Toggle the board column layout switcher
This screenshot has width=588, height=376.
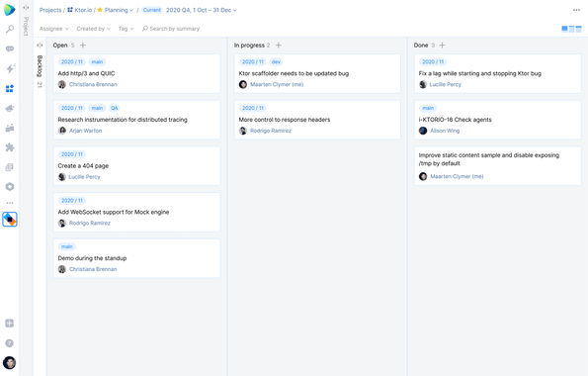571,29
